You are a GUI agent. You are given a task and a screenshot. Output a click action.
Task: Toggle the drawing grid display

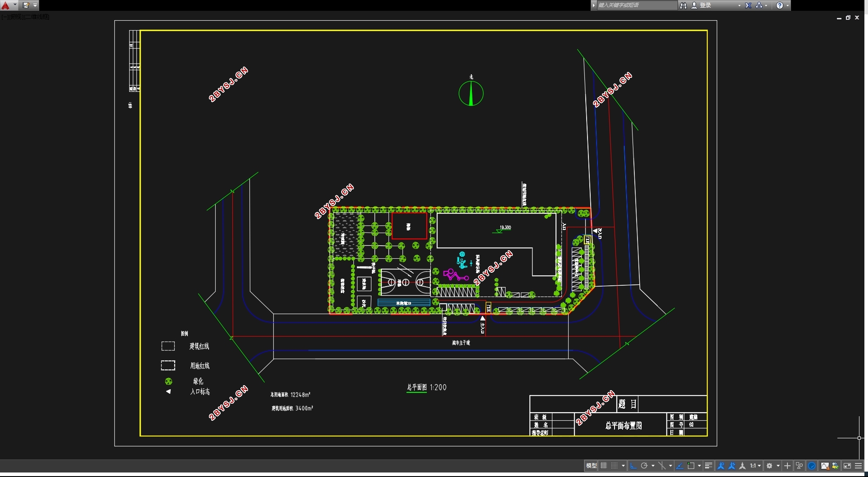click(604, 466)
